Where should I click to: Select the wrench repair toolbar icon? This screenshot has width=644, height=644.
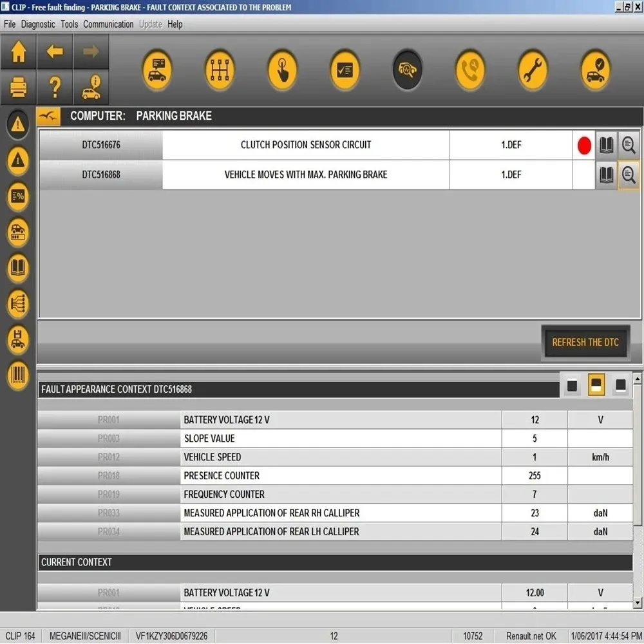533,70
